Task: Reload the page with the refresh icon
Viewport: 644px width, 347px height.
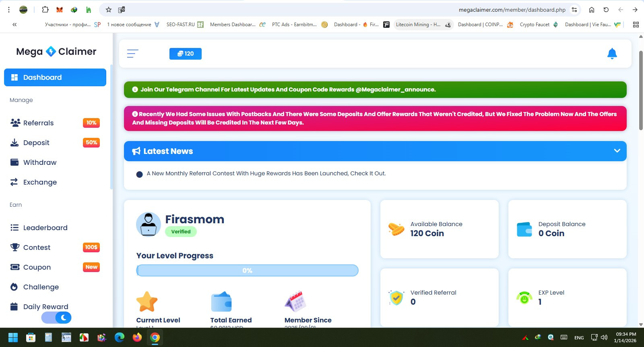Action: click(x=606, y=10)
